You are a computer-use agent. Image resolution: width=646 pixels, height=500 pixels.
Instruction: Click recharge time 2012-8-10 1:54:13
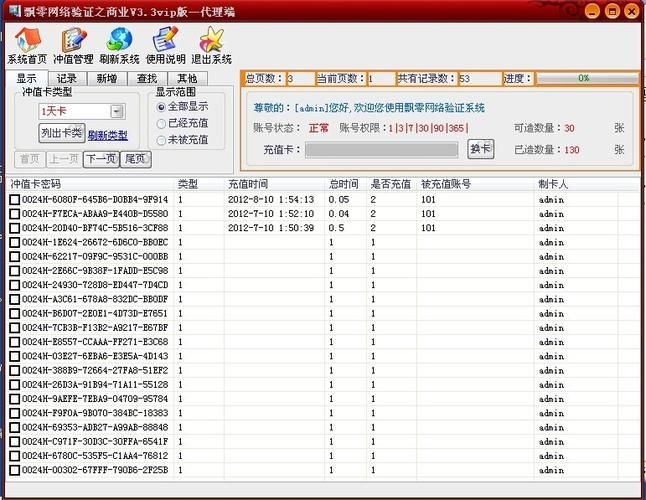click(x=271, y=200)
